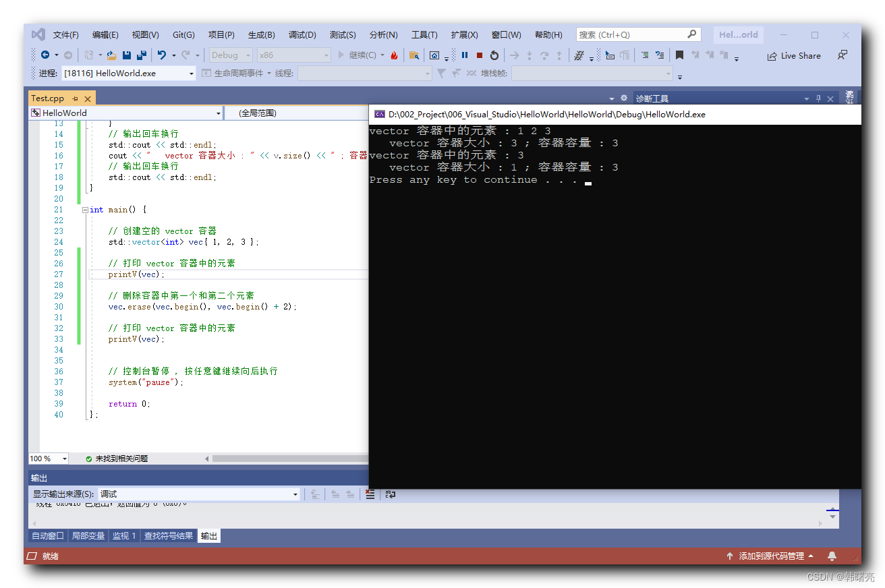
Task: Click the Find in Files icon
Action: 414,55
